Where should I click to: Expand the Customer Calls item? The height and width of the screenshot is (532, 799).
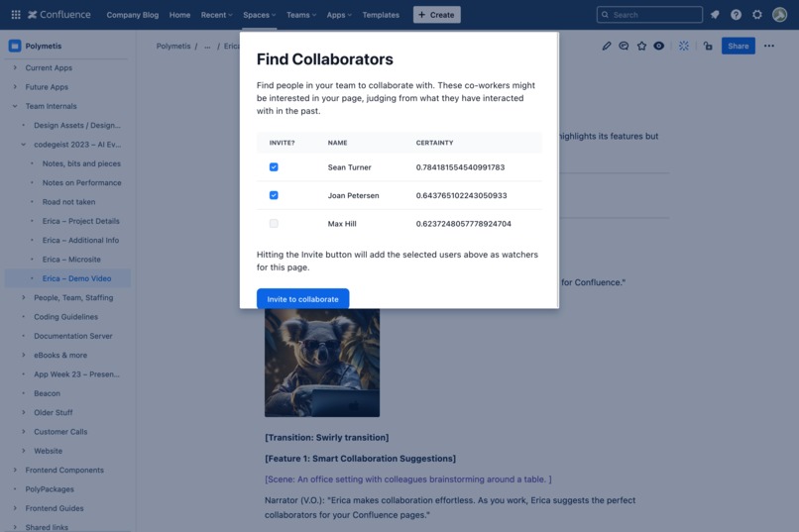tap(24, 431)
